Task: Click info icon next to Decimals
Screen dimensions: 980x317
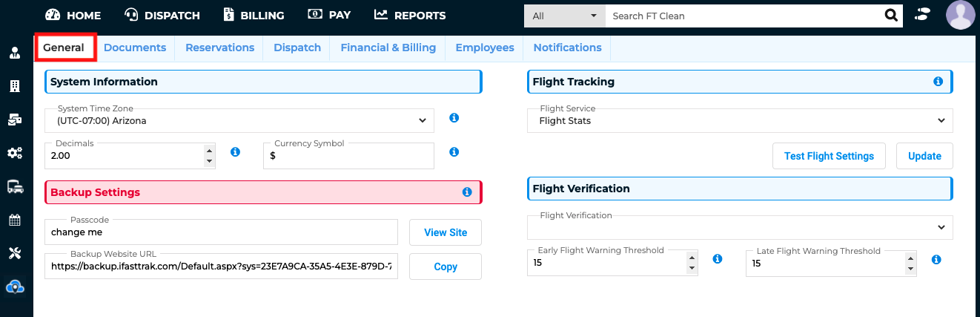Action: coord(235,152)
